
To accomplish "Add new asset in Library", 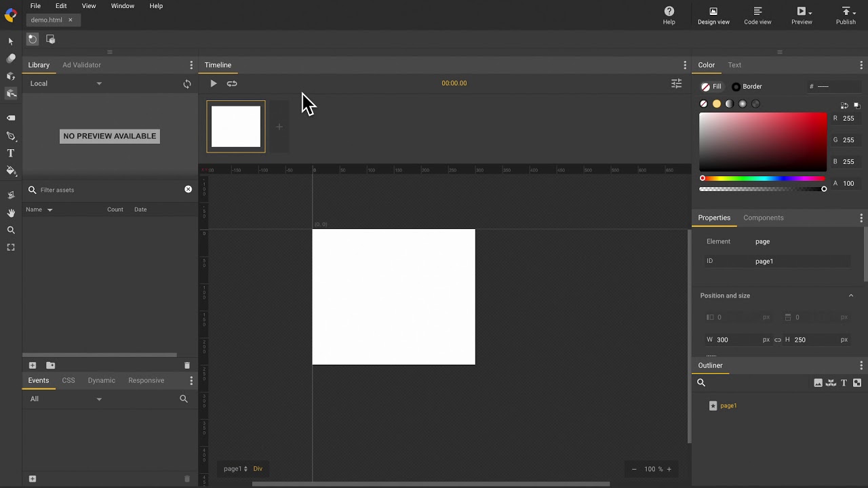I will coord(33,365).
